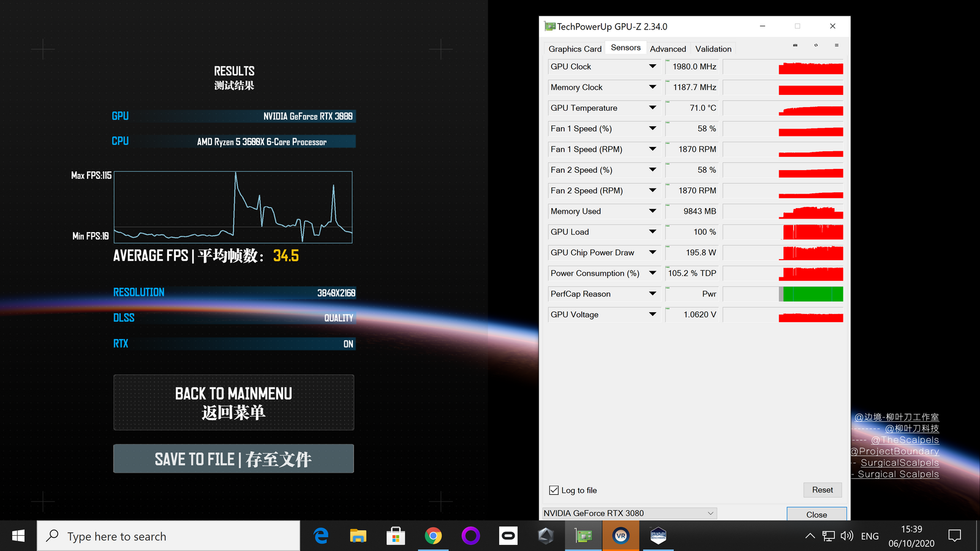
Task: Open GPU Load sensor dropdown
Action: click(x=652, y=232)
